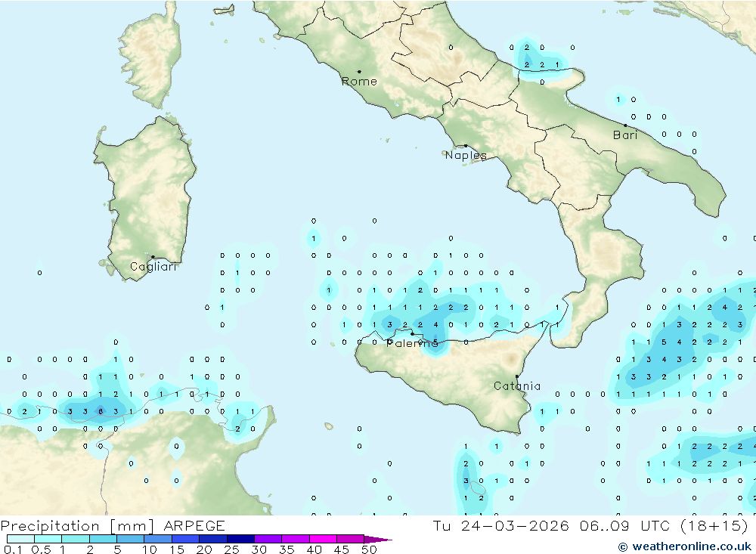Pick the 5–10 mm blue legend swatch
This screenshot has height=554, width=756.
click(131, 539)
